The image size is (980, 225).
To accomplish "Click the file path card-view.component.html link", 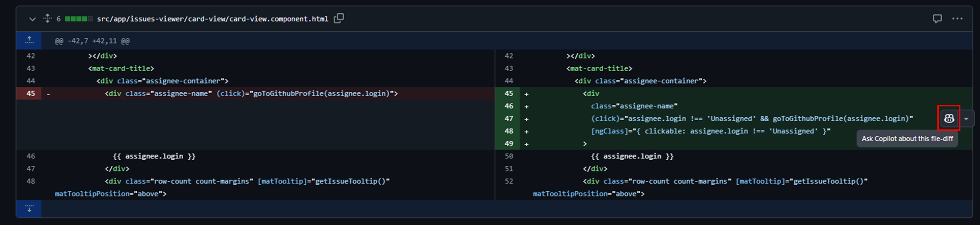I will pyautogui.click(x=213, y=19).
